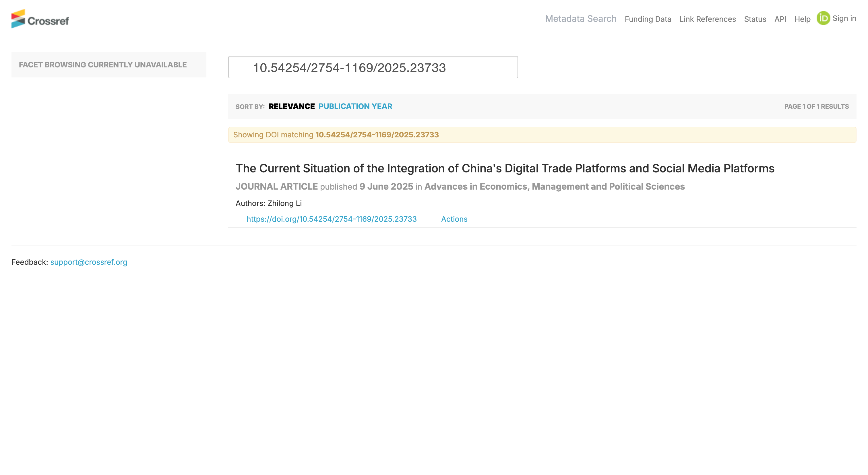Click the Crossref logo
Viewport: 868px width, 475px height.
tap(40, 19)
